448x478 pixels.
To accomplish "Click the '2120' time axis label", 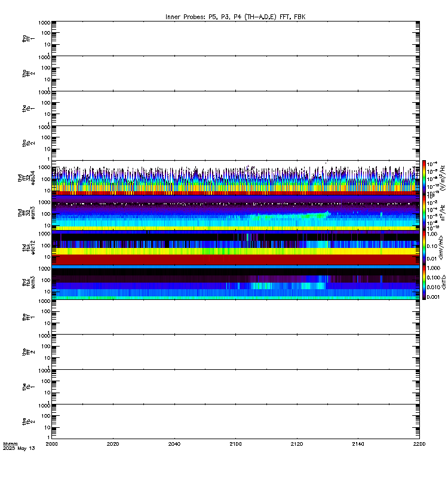I will coord(297,444).
